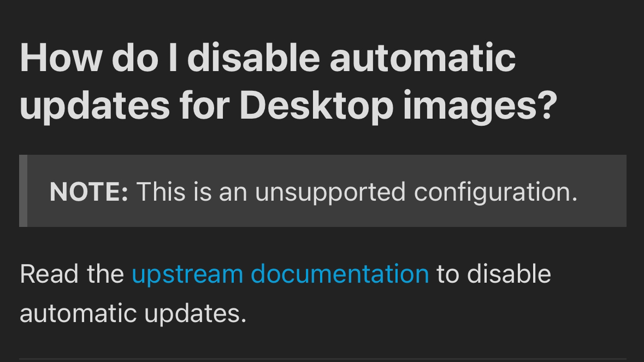Click "to disable" text after the link
Image resolution: width=644 pixels, height=362 pixels.
[494, 274]
